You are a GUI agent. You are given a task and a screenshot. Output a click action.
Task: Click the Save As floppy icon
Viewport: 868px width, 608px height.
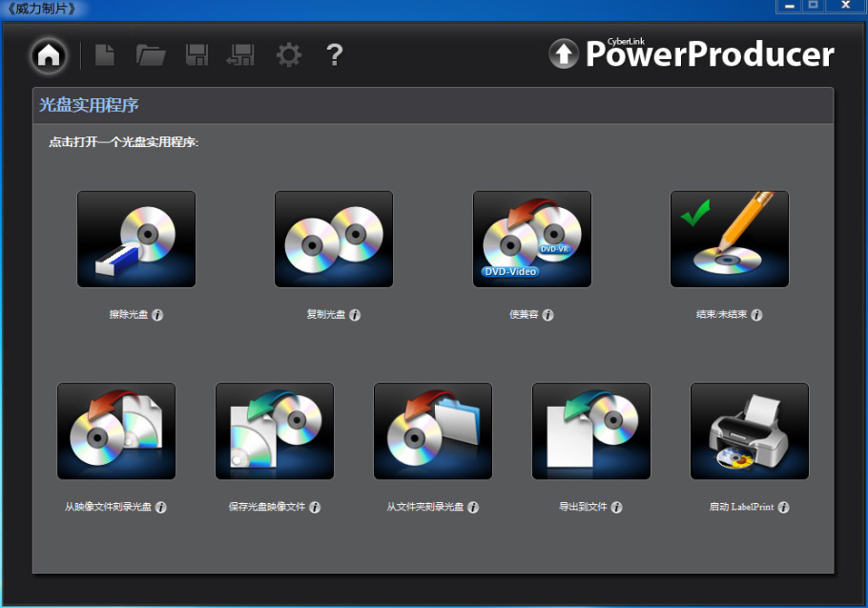[x=240, y=55]
